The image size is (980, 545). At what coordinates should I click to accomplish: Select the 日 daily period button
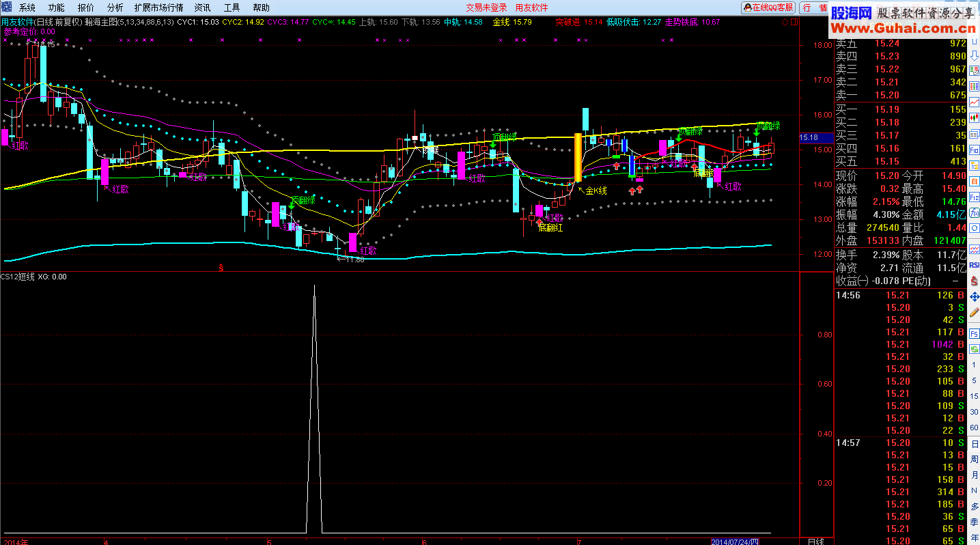pyautogui.click(x=974, y=443)
